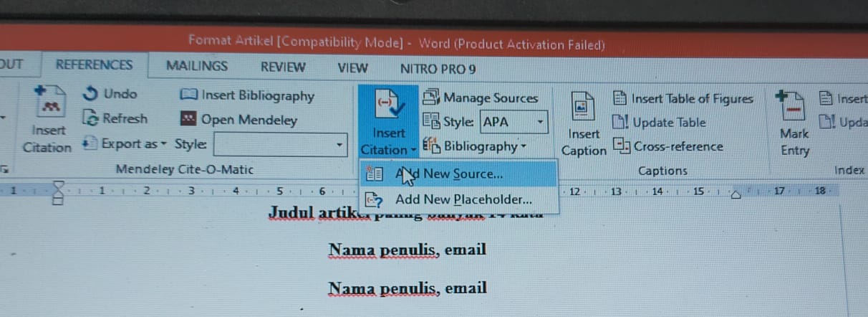Viewport: 868px width, 317px height.
Task: Click the Cross-reference button
Action: tap(668, 146)
